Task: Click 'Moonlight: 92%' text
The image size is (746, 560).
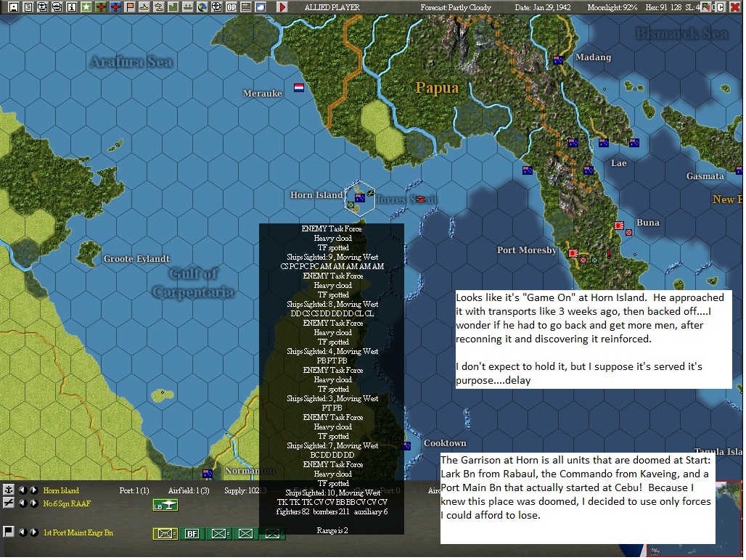Action: tap(612, 7)
